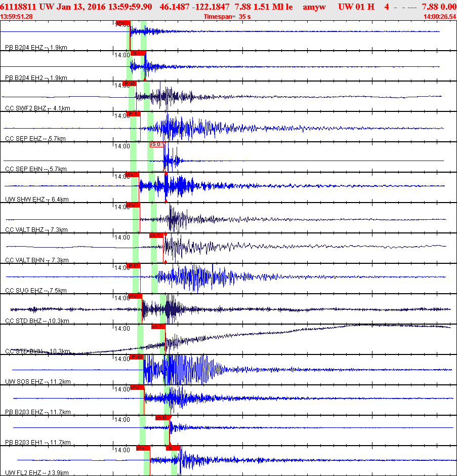The width and height of the screenshot is (457, 476).
Task: Click the start time 13:59:51.28
Action: (x=16, y=16)
